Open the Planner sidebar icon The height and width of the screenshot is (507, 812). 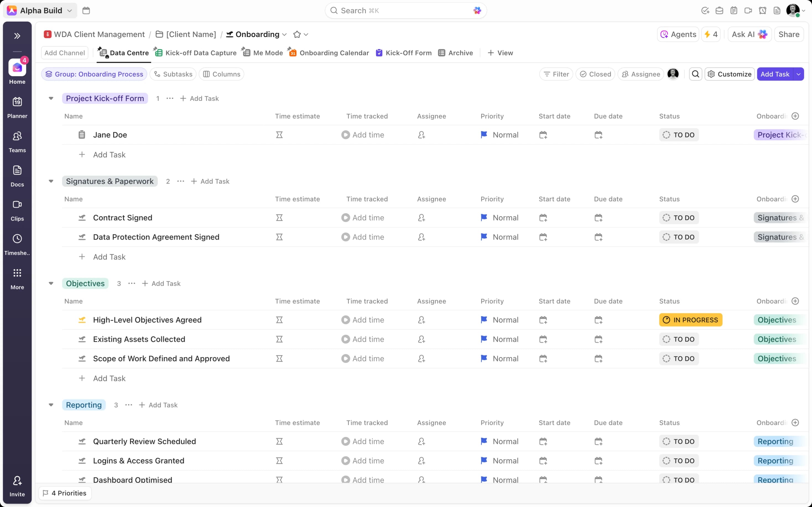[17, 102]
